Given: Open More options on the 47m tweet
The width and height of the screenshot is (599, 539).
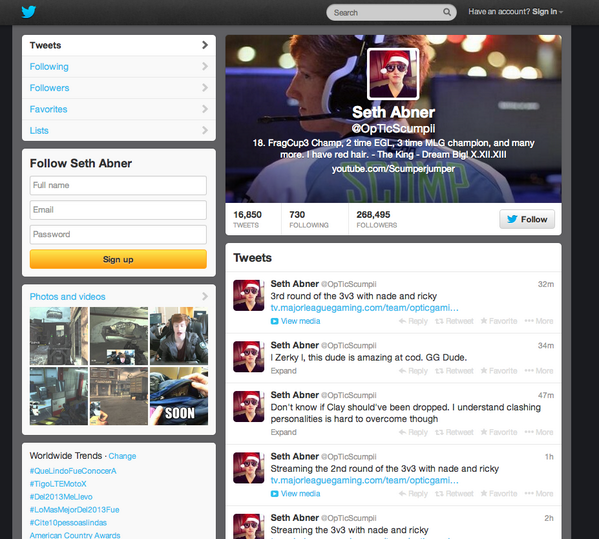Looking at the screenshot, I should click(539, 432).
